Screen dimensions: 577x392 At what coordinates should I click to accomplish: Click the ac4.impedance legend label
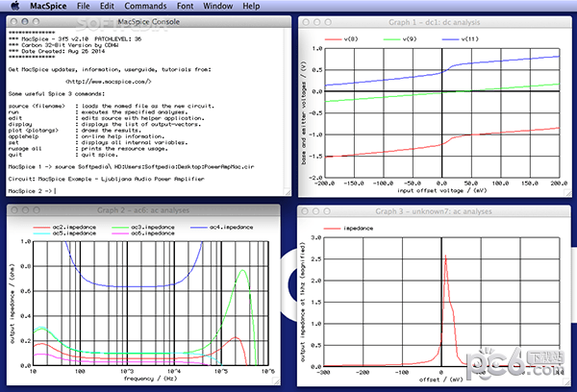tap(231, 228)
